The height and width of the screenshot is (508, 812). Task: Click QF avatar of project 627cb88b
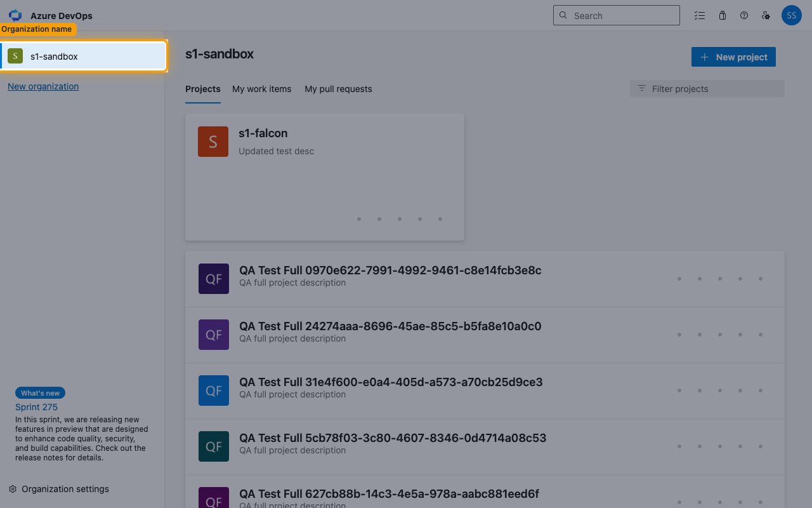point(214,497)
